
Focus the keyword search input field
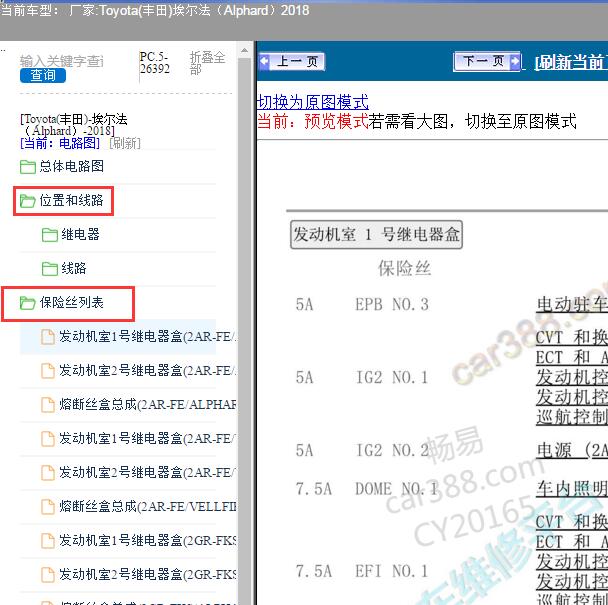[x=62, y=61]
